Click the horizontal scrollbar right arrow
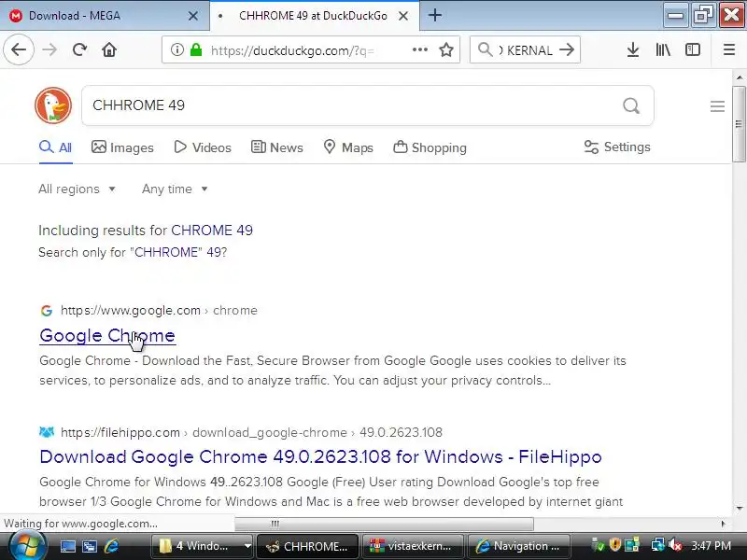Image resolution: width=747 pixels, height=560 pixels. click(x=724, y=524)
